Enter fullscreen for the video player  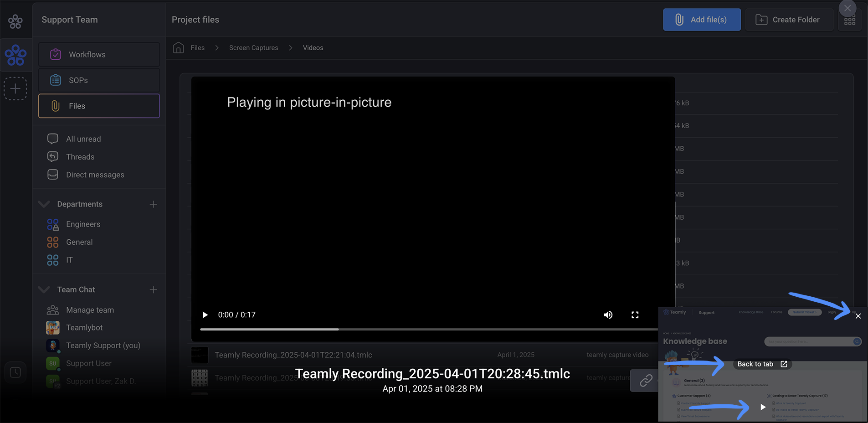(x=635, y=315)
